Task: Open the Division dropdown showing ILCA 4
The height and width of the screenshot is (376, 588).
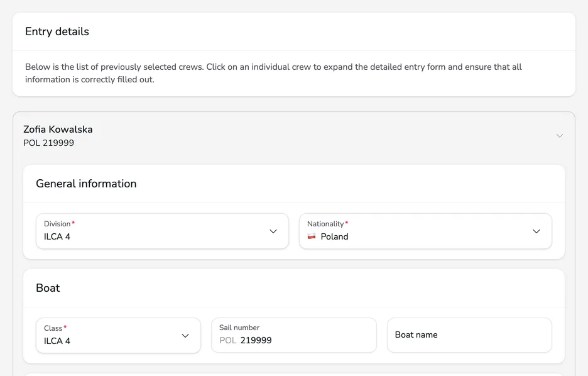Action: pos(162,231)
